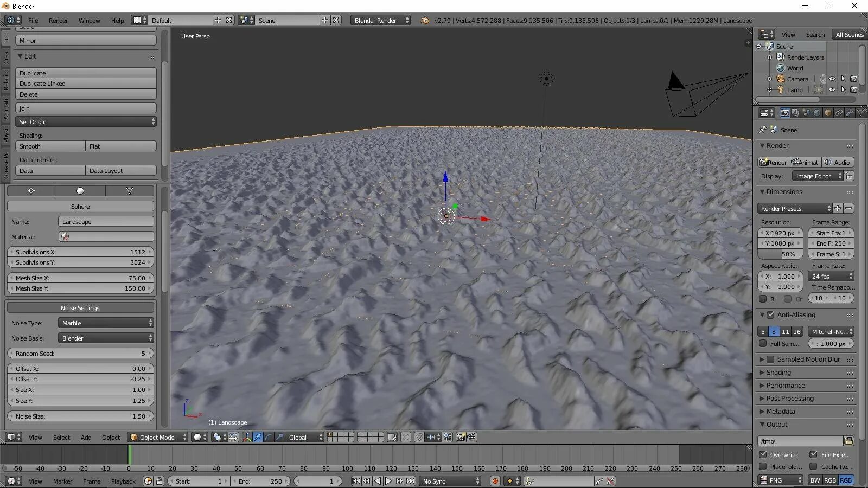868x488 pixels.
Task: Click the Delete button in Edit panel
Action: coord(86,94)
